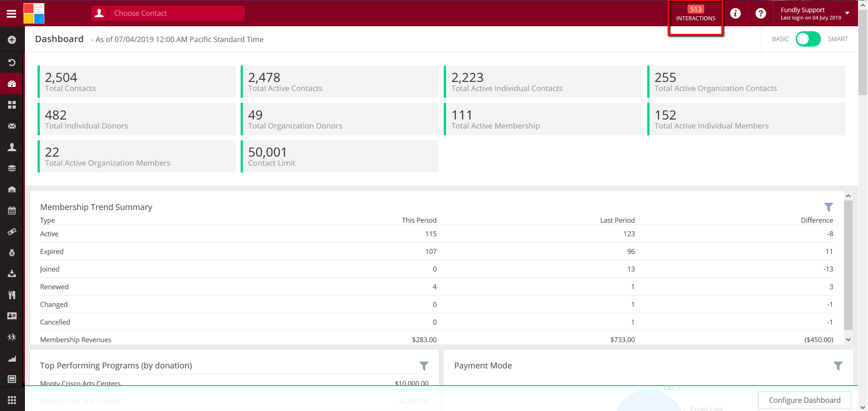
Task: Click the Joined membership type row label
Action: coord(49,269)
